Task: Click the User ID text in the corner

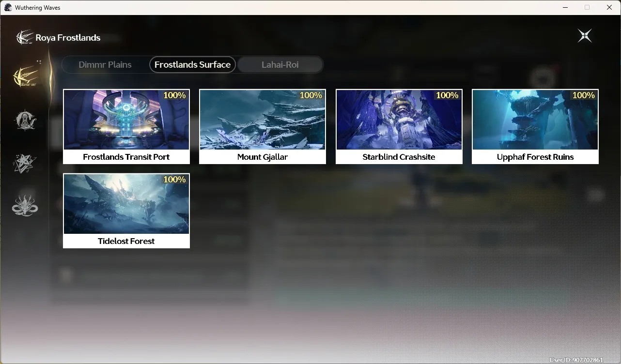Action: pyautogui.click(x=576, y=360)
